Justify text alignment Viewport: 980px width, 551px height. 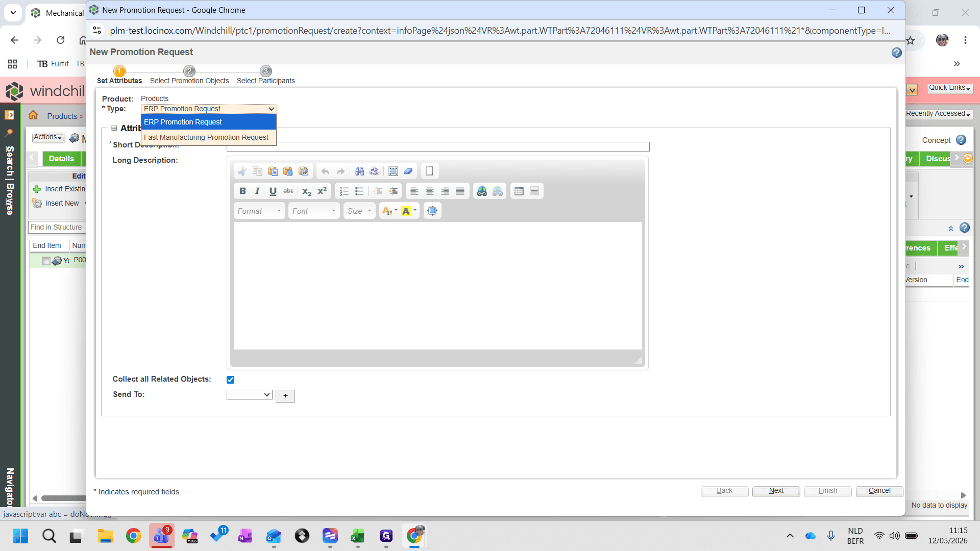click(460, 191)
